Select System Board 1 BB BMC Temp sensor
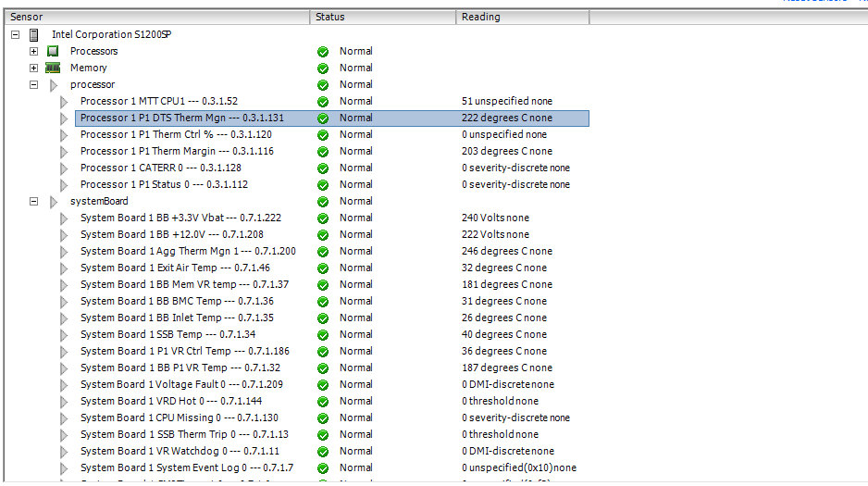The width and height of the screenshot is (868, 486). 177,301
